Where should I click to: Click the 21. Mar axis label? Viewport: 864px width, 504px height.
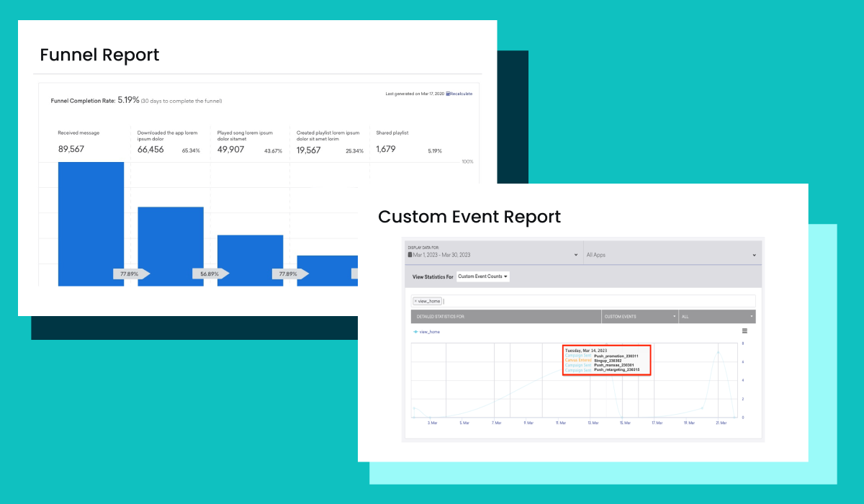click(x=722, y=423)
